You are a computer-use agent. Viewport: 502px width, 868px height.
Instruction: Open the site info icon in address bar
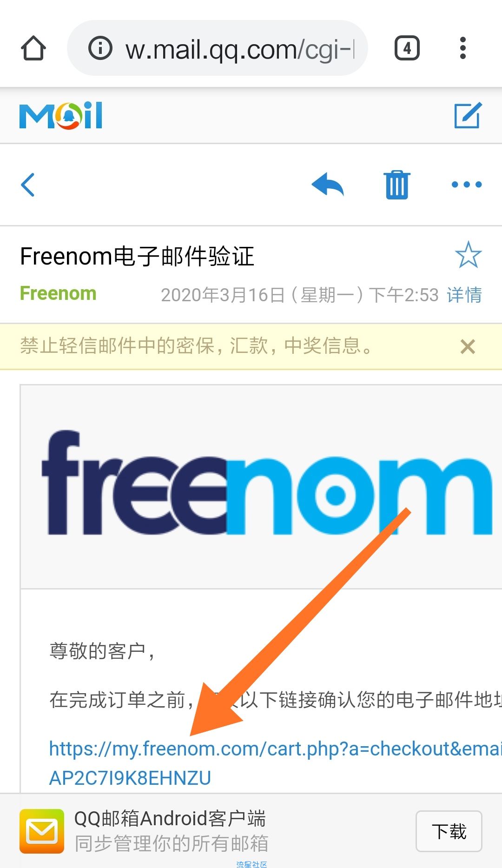[100, 48]
